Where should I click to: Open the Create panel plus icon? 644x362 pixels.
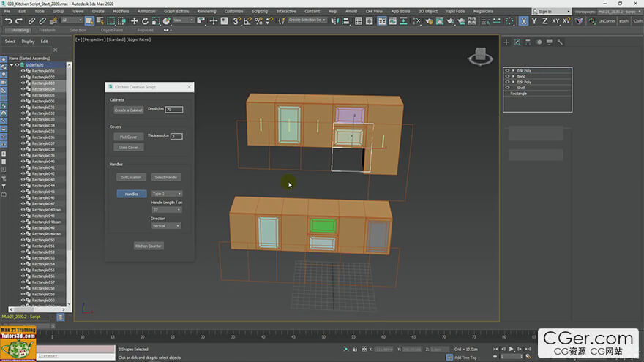pyautogui.click(x=506, y=42)
